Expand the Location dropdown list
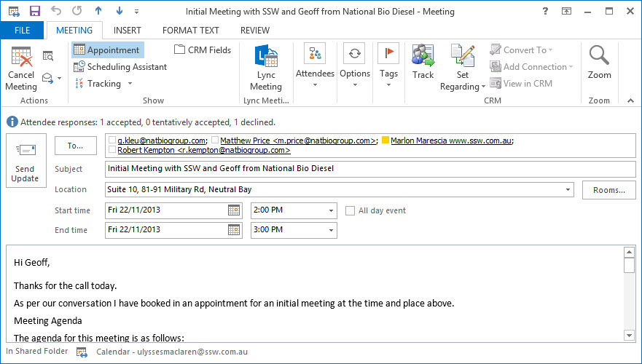The width and height of the screenshot is (642, 364). click(568, 190)
